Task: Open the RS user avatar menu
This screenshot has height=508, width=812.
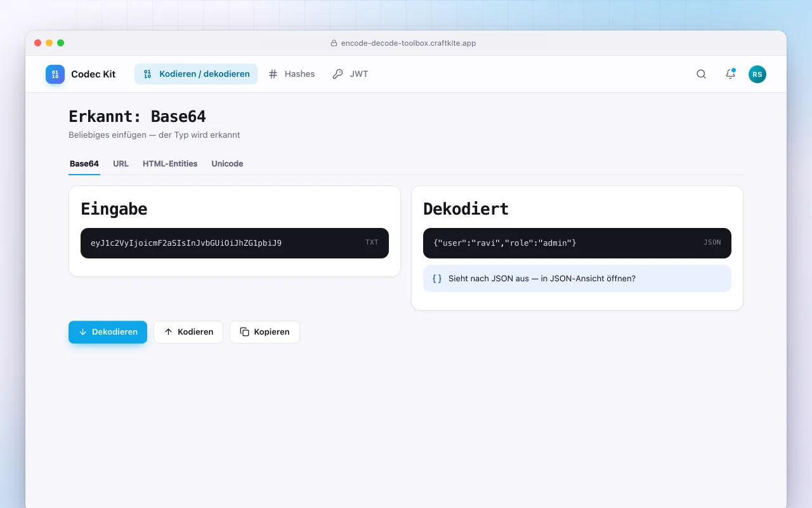Action: pyautogui.click(x=757, y=74)
